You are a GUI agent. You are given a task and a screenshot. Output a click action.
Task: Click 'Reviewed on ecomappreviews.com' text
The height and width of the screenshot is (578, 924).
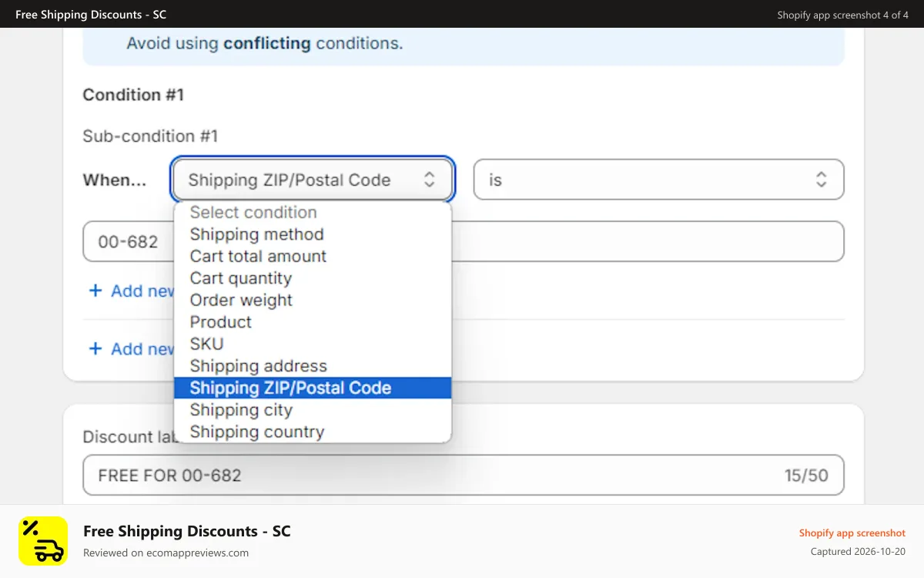[166, 553]
